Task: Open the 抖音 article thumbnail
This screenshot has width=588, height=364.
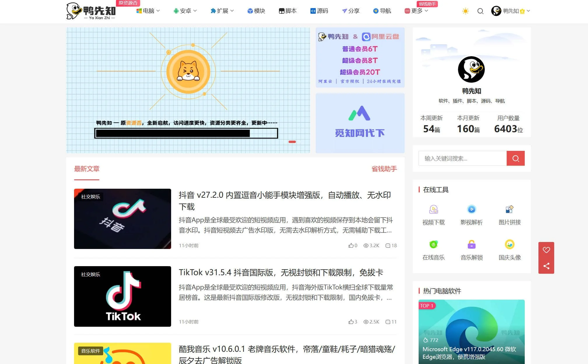Action: coord(122,219)
